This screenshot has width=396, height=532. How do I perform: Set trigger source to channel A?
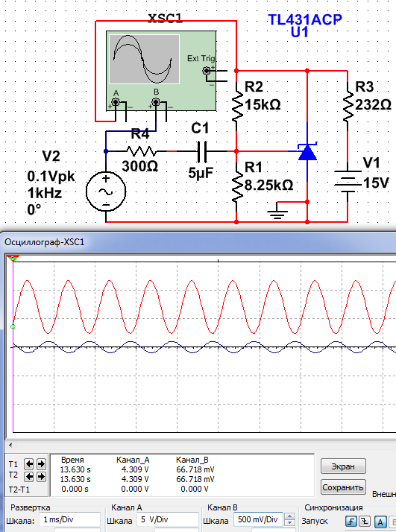click(380, 522)
